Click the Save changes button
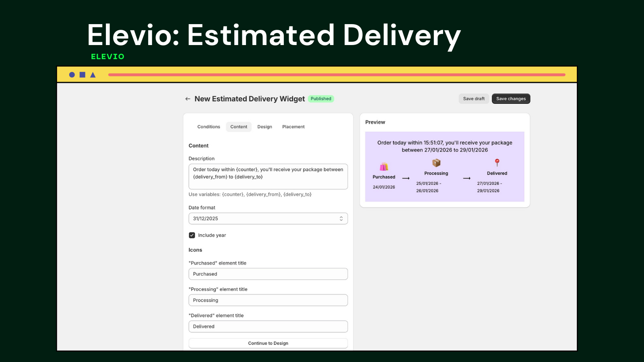The image size is (644, 362). (511, 99)
